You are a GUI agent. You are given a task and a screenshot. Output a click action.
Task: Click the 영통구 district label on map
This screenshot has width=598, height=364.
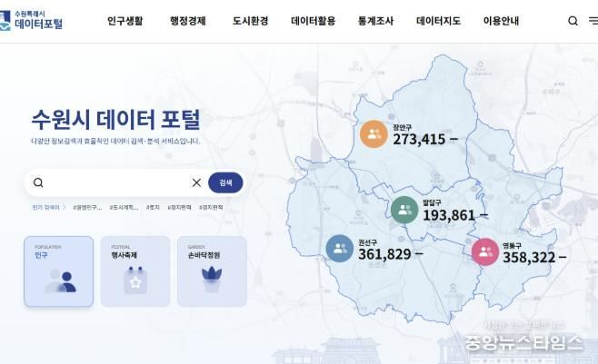click(x=512, y=246)
